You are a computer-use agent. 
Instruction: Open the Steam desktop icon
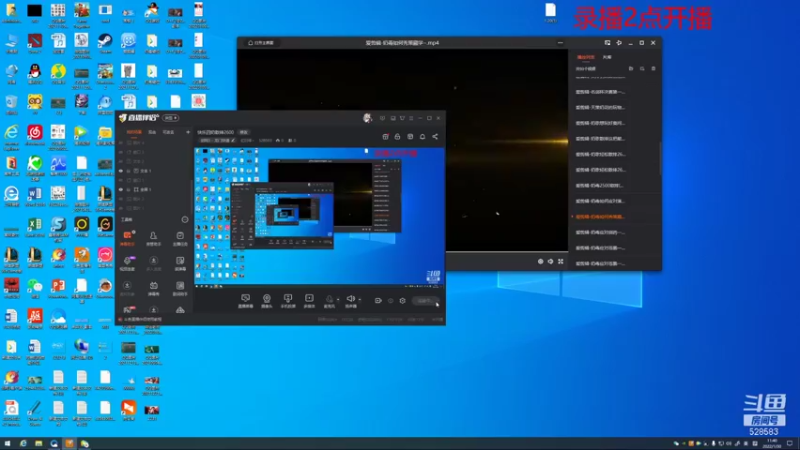click(105, 43)
